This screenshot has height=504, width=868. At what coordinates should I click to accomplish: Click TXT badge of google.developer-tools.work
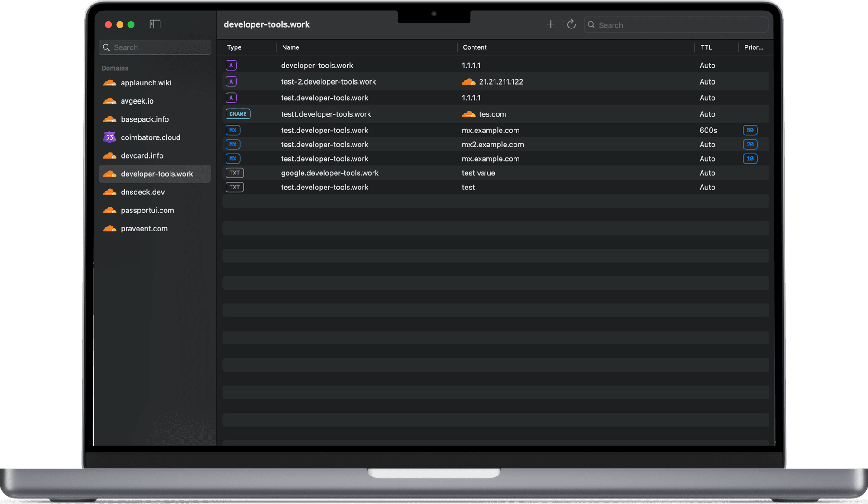click(x=234, y=173)
